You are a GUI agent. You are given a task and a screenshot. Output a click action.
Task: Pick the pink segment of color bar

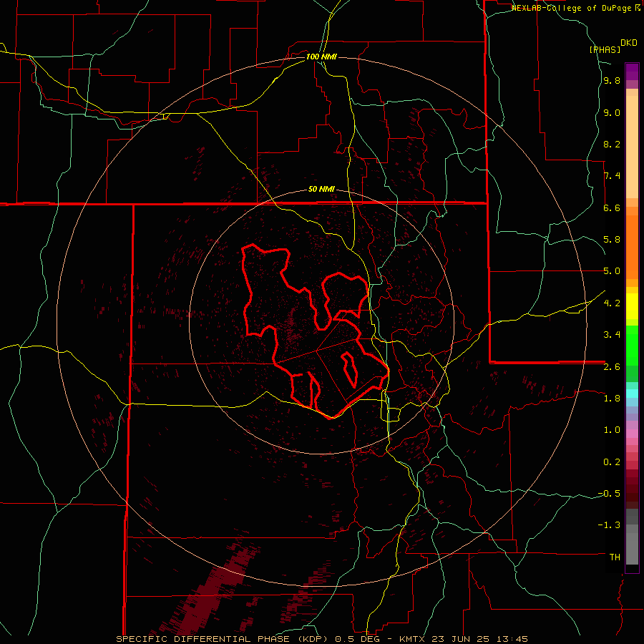[632, 434]
